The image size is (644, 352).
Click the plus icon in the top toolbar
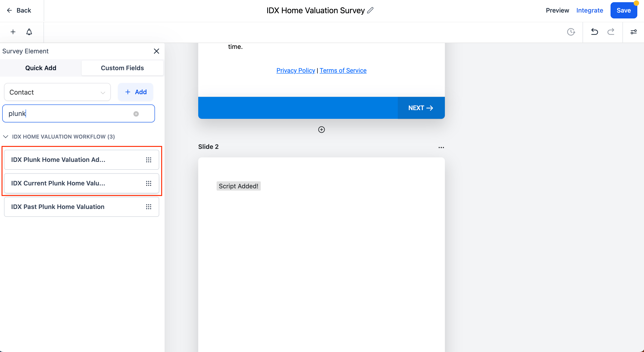point(13,32)
